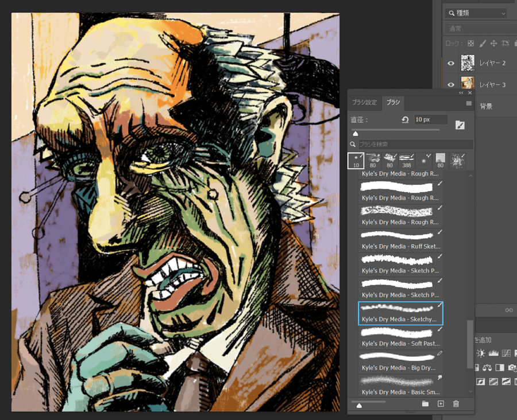Click the brush diameter slider handle
This screenshot has width=517, height=420.
pyautogui.click(x=356, y=134)
